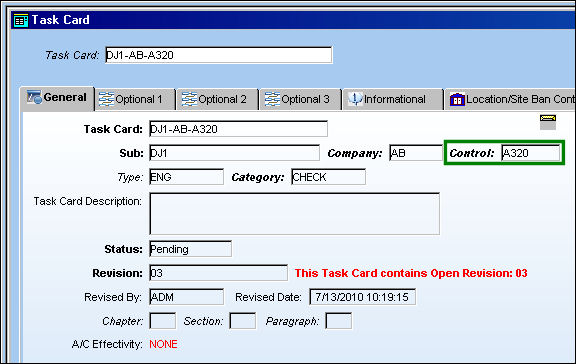Click the top Task Card header field
Image resolution: width=576 pixels, height=364 pixels.
coord(219,55)
